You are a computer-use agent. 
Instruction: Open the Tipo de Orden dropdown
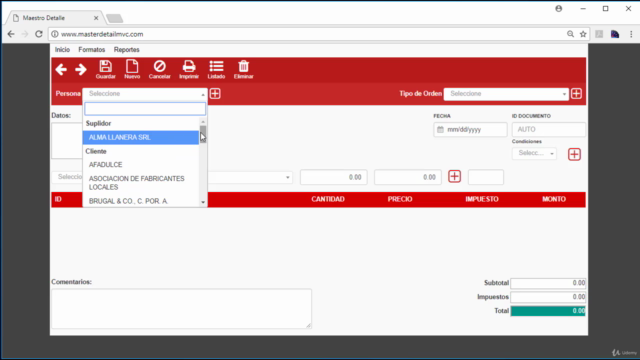pyautogui.click(x=506, y=94)
